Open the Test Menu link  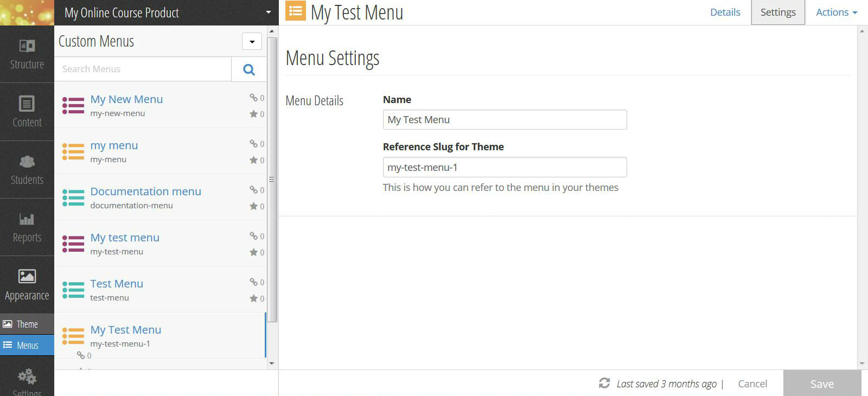117,284
